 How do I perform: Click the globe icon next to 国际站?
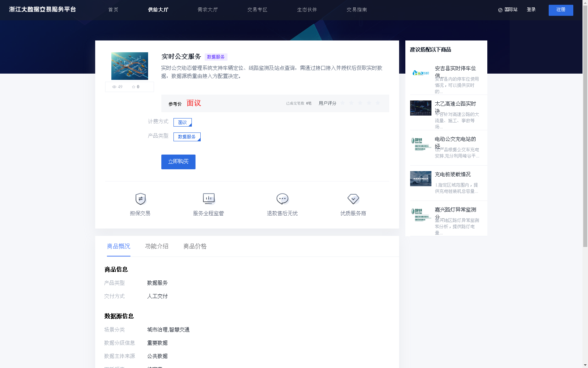click(x=500, y=10)
